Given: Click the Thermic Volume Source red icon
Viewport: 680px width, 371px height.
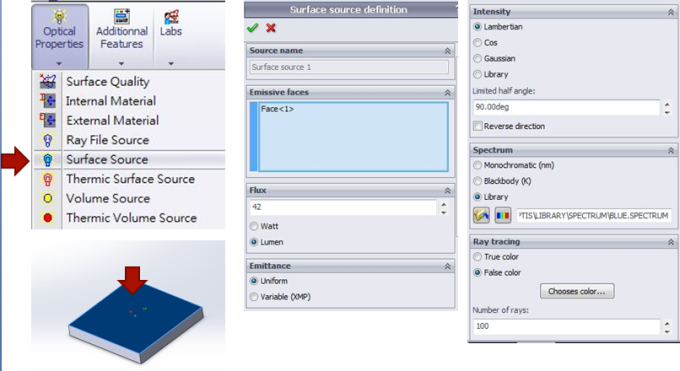Looking at the screenshot, I should (x=48, y=217).
